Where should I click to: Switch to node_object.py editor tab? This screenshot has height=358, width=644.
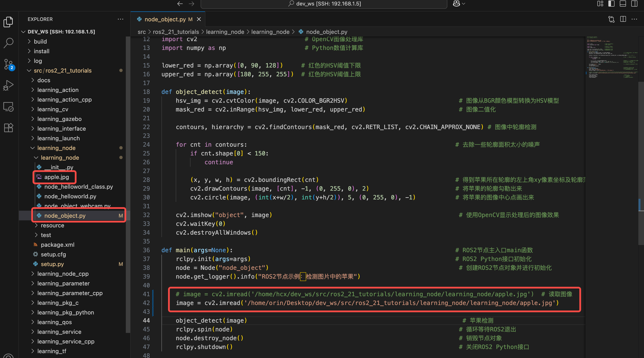(x=165, y=19)
